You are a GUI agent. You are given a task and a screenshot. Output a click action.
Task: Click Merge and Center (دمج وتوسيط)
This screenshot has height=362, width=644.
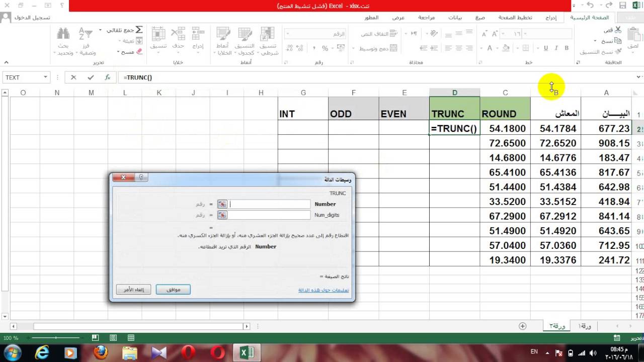click(378, 48)
